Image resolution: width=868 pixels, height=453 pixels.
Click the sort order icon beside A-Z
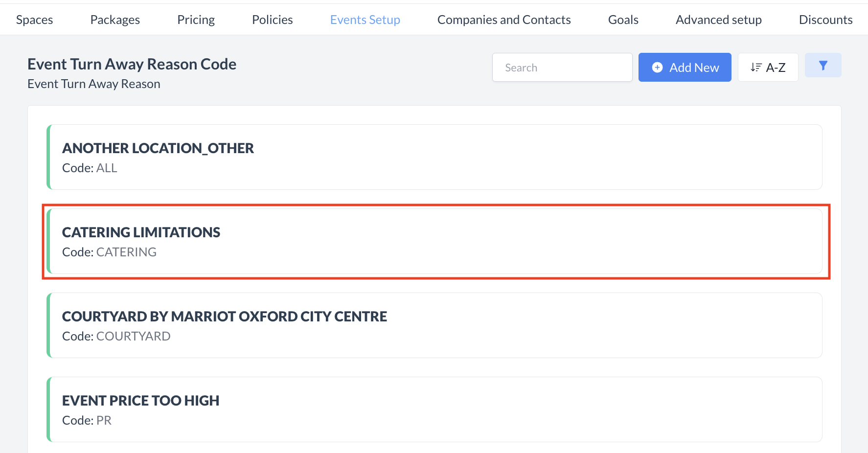(756, 68)
